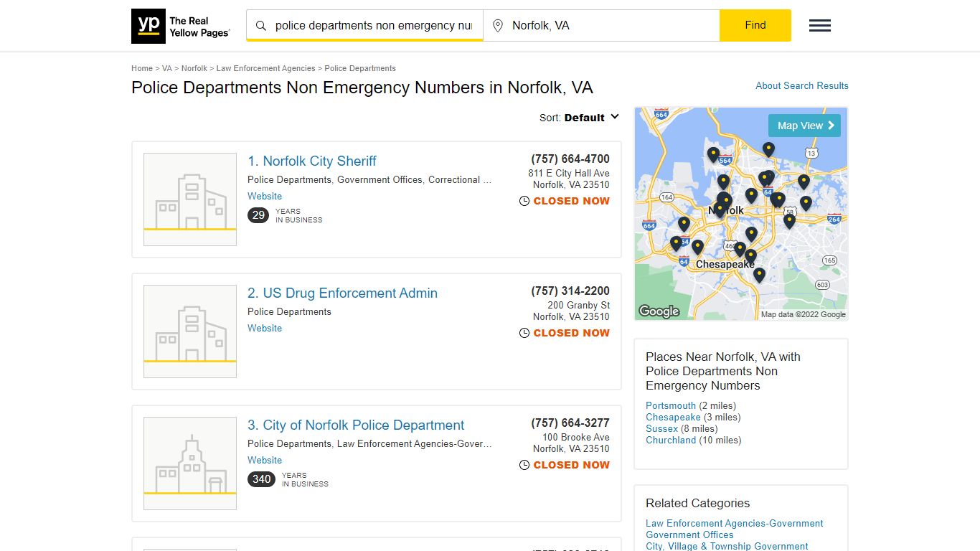Click phone number (757) 314-2200
Viewport: 980px width, 551px height.
click(x=570, y=291)
